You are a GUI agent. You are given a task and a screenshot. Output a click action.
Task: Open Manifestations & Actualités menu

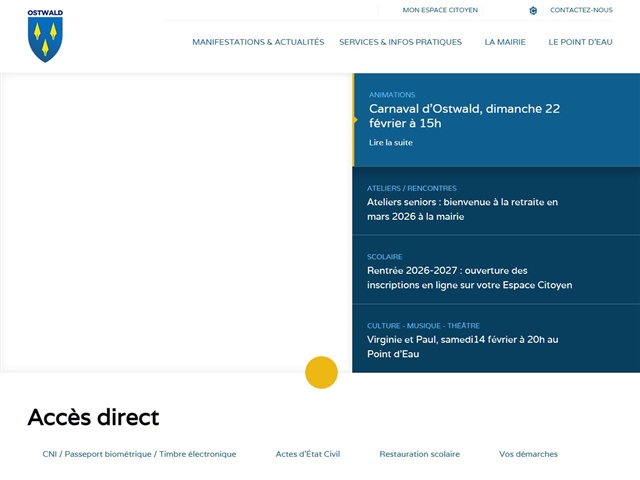(258, 42)
